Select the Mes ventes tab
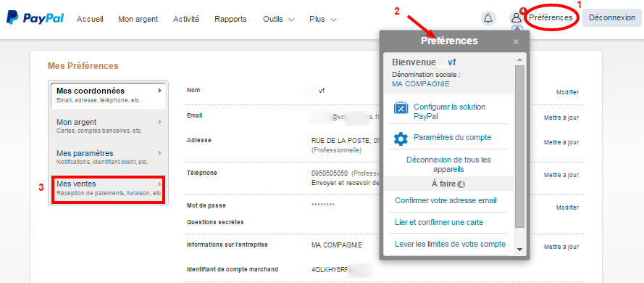Viewport: 644px width, 283px height. pos(108,189)
